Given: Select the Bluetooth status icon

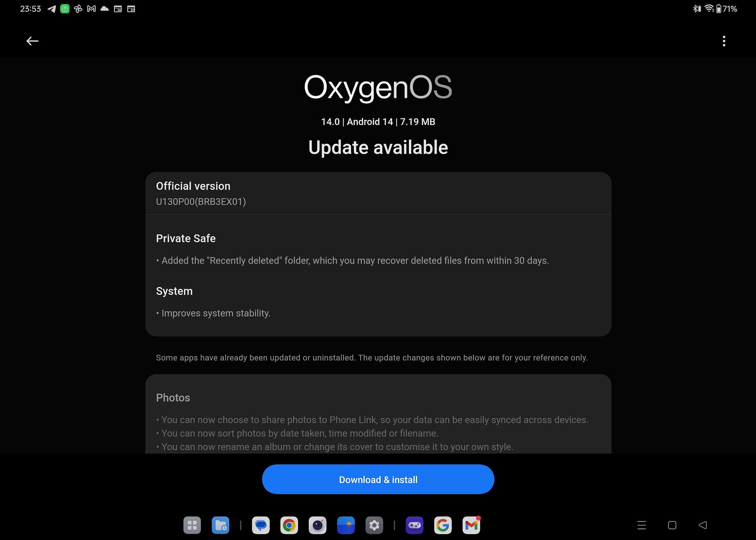Looking at the screenshot, I should (696, 9).
